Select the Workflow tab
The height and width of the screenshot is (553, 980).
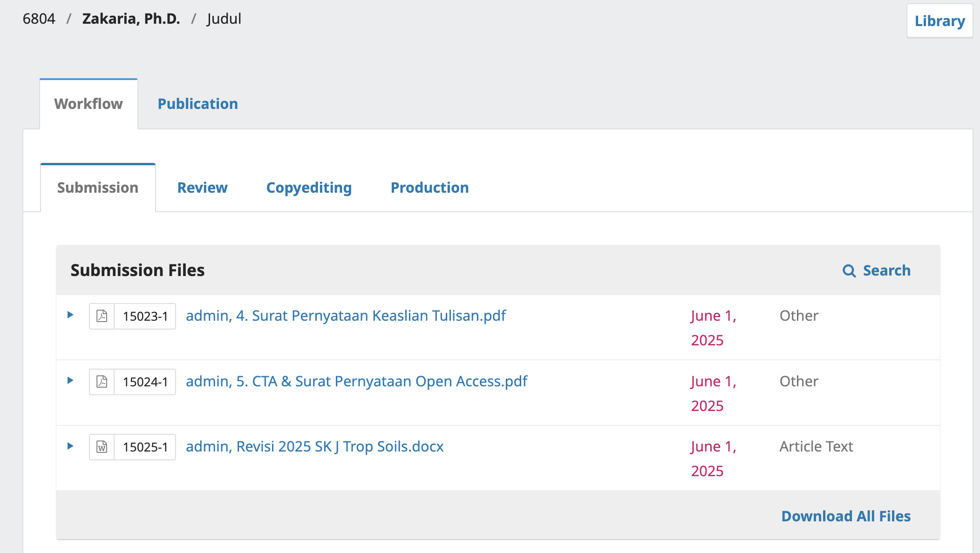point(88,104)
